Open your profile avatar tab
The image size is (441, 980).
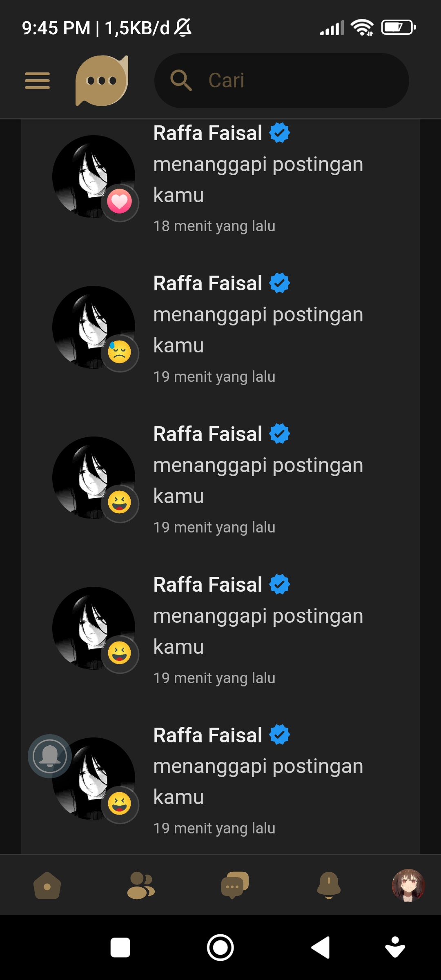408,885
